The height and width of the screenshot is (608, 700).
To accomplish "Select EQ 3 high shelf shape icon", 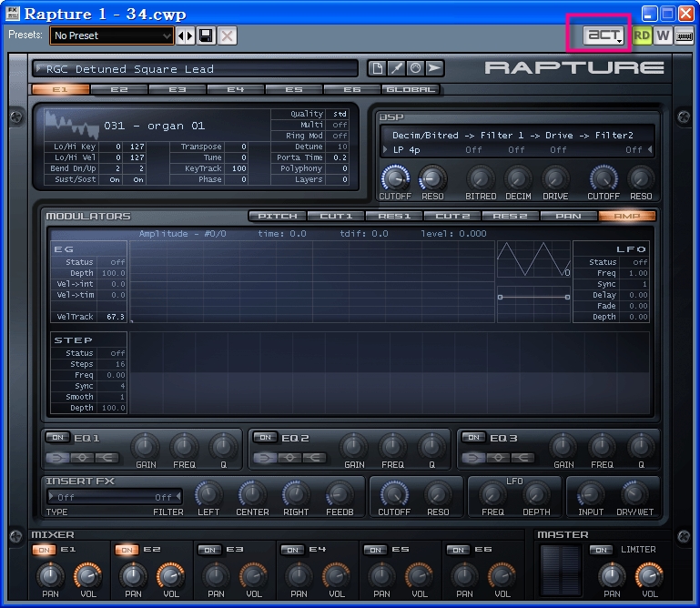I will coord(522,458).
